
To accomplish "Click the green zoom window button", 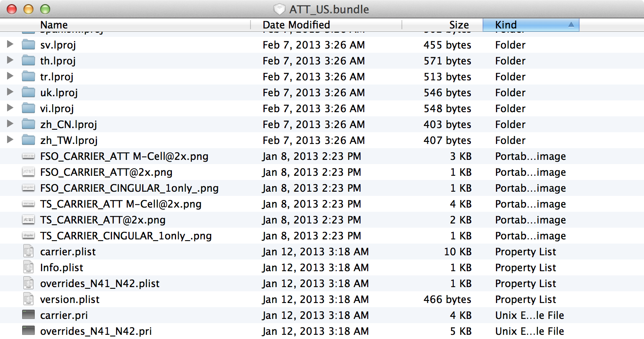I will (45, 9).
